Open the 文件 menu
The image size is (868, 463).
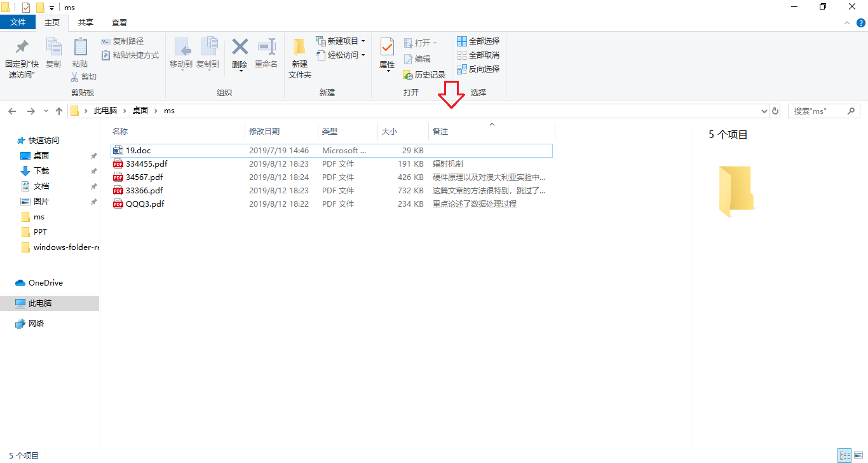tap(18, 22)
